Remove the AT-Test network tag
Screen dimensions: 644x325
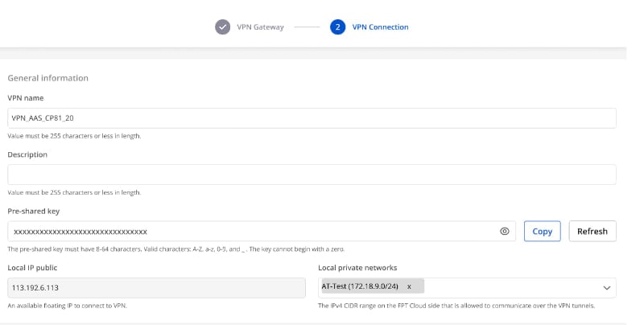(409, 286)
